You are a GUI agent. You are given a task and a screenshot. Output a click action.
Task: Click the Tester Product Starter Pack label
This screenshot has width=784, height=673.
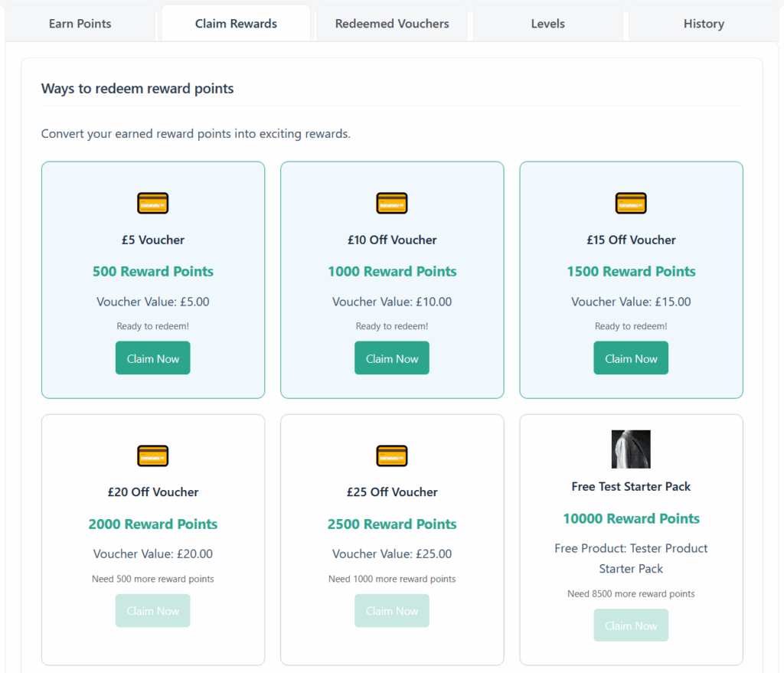click(x=630, y=558)
